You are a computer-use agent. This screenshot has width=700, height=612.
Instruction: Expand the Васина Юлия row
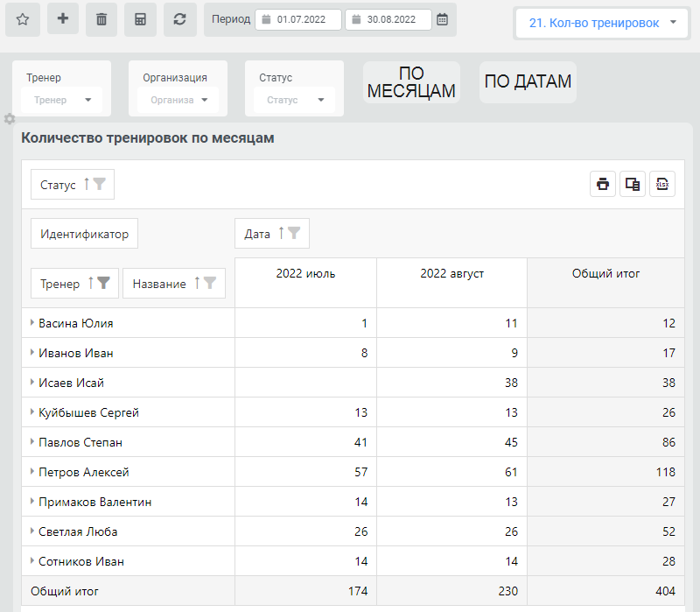[32, 322]
